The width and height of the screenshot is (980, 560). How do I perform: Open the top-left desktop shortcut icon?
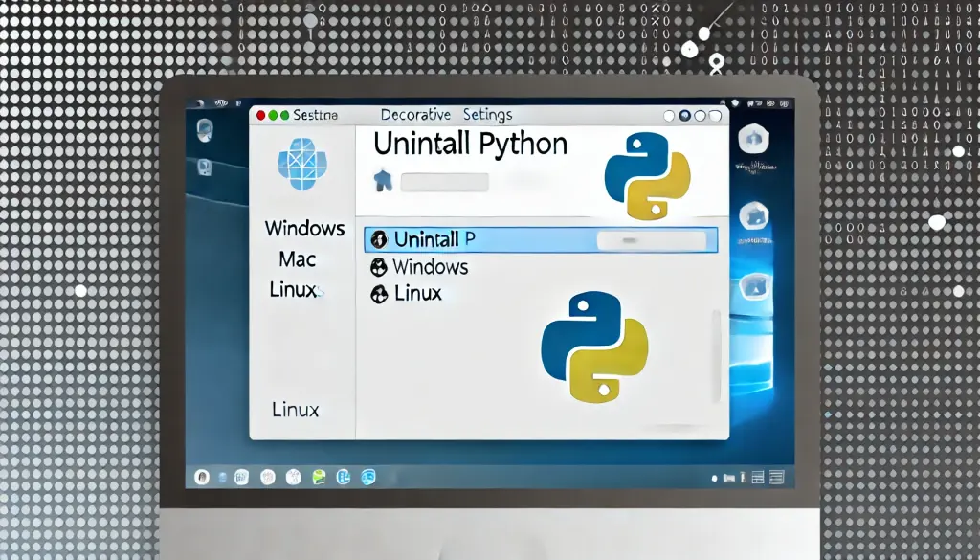pyautogui.click(x=205, y=130)
